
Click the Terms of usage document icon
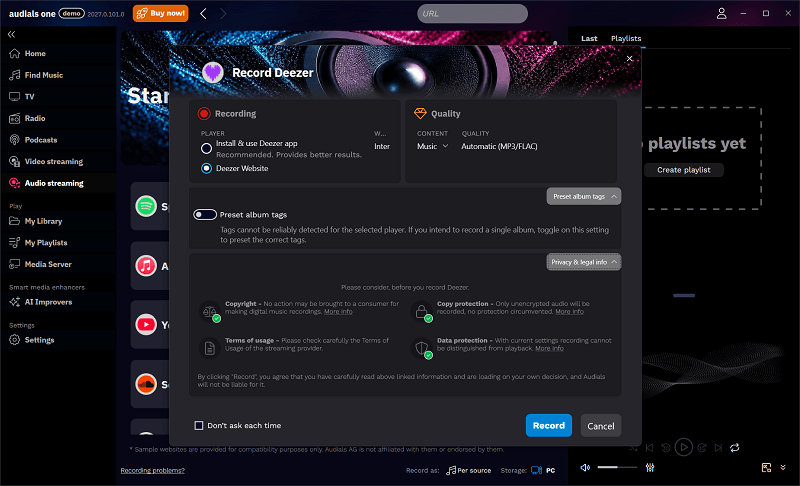210,348
